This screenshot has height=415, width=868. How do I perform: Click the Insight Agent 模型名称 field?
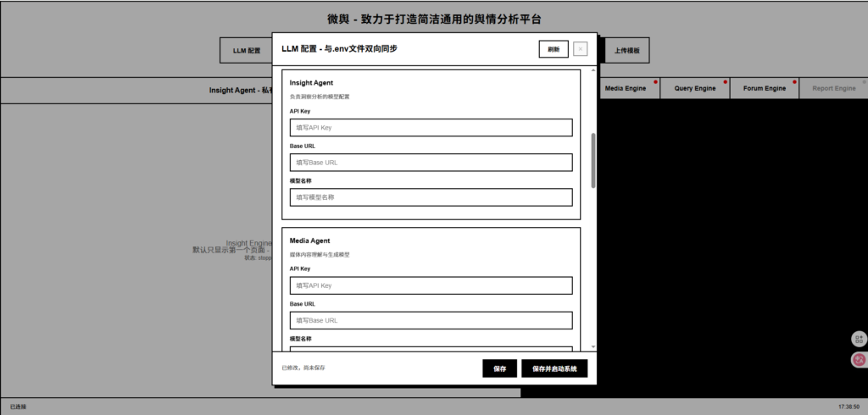click(x=431, y=197)
